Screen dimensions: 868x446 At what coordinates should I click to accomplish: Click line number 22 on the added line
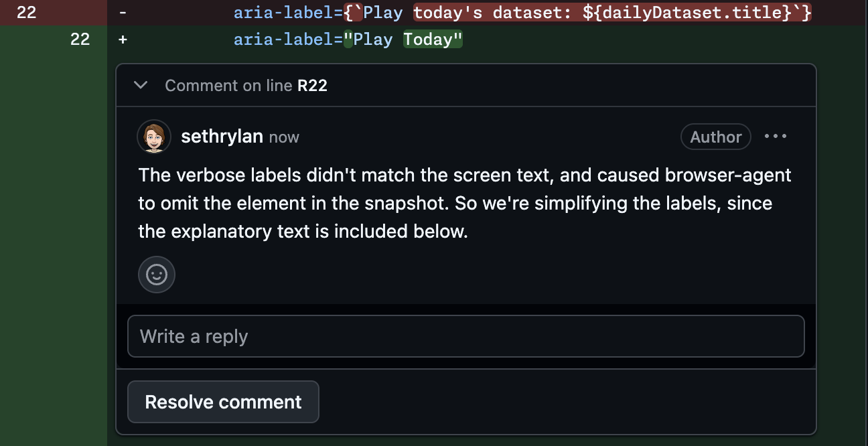point(80,39)
